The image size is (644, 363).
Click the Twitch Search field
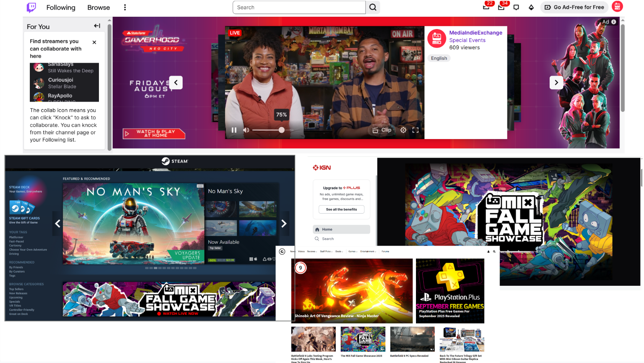pos(299,7)
